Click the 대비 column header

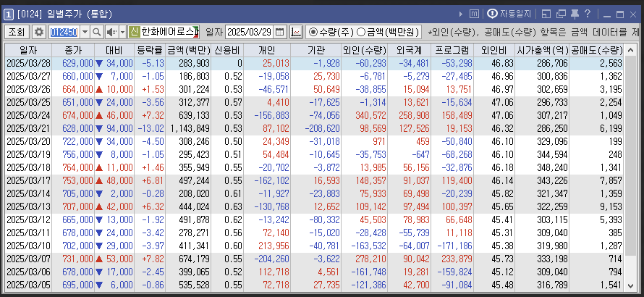(114, 51)
